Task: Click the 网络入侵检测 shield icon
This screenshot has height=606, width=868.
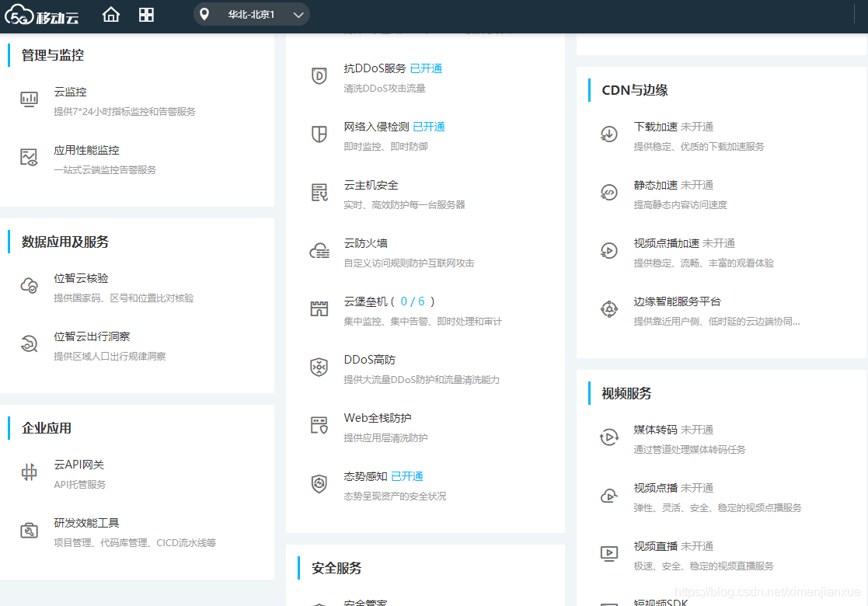Action: tap(319, 134)
